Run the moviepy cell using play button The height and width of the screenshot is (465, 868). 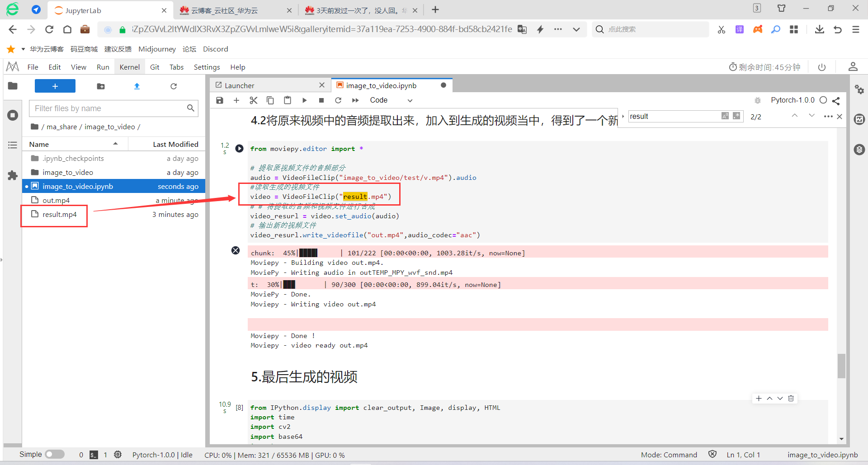coord(240,149)
